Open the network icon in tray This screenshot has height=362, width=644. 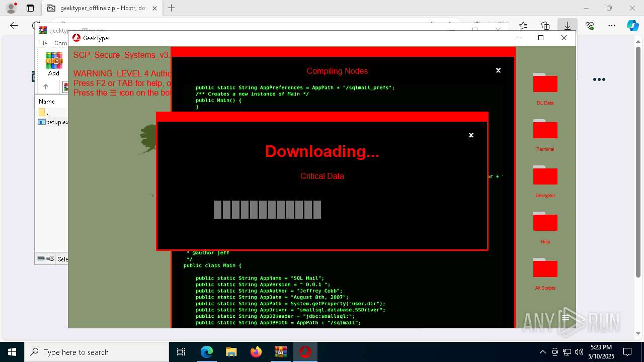[x=567, y=352]
